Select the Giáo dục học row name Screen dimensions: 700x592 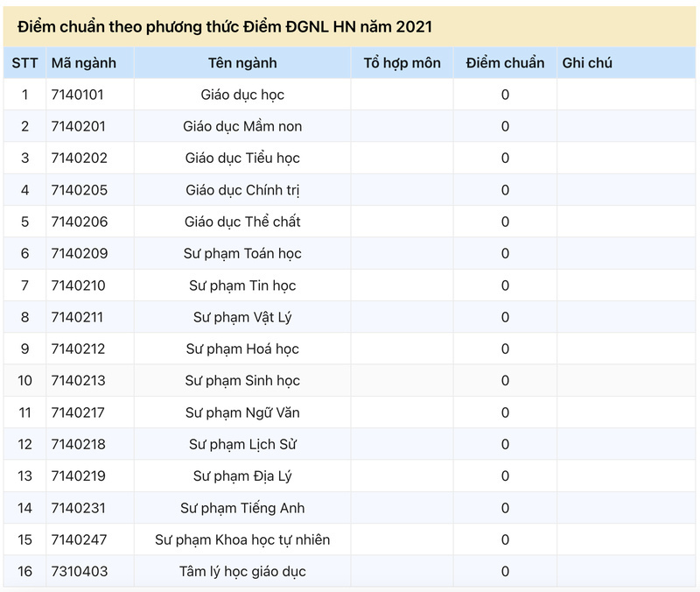pyautogui.click(x=242, y=95)
